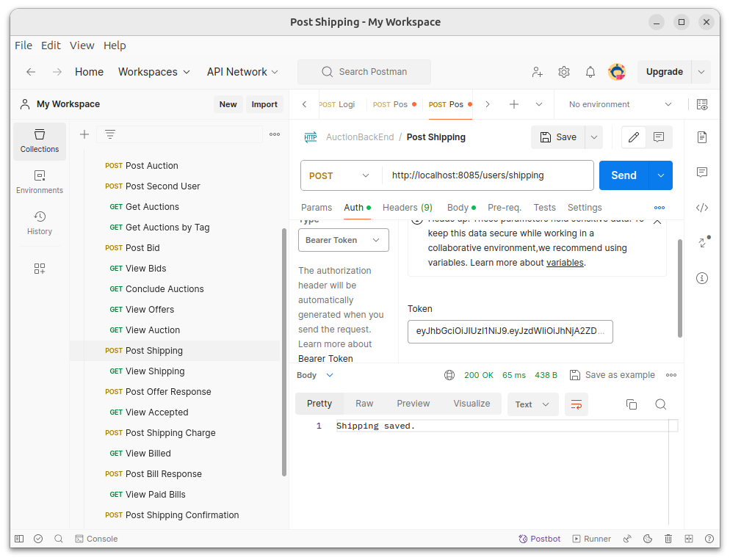730x560 pixels.
Task: Click the network globe icon in response bar
Action: click(449, 375)
